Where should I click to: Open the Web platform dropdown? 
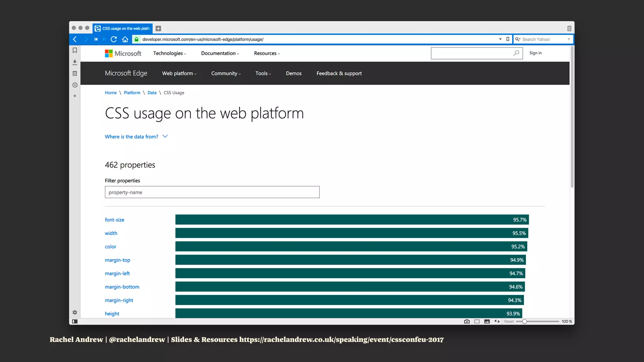pyautogui.click(x=179, y=74)
